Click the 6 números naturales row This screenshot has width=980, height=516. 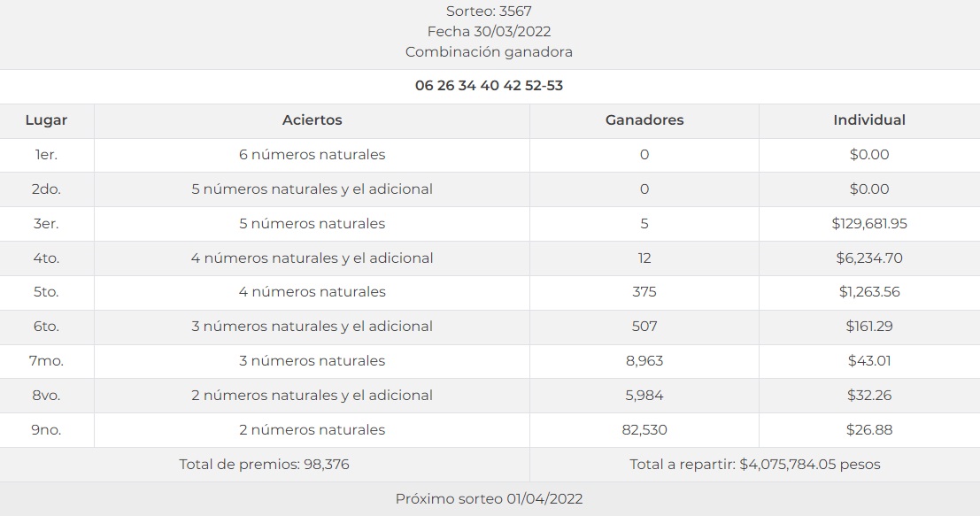point(312,155)
